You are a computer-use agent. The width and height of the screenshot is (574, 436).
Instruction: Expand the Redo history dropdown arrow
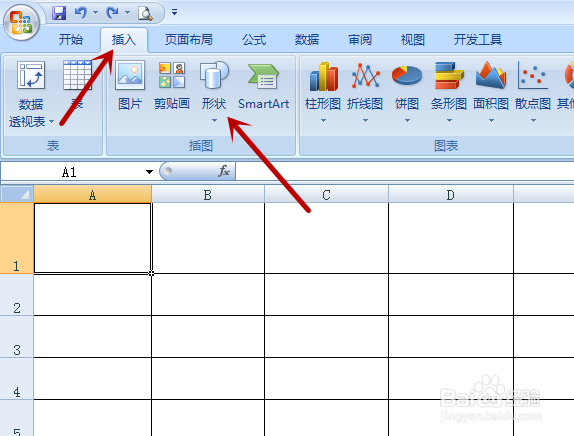127,13
